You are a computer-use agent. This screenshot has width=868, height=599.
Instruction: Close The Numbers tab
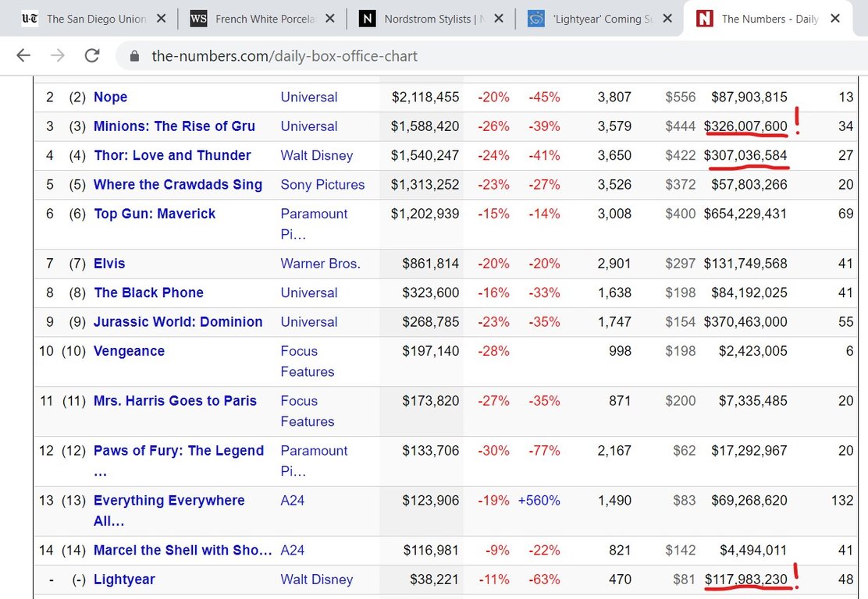point(835,19)
